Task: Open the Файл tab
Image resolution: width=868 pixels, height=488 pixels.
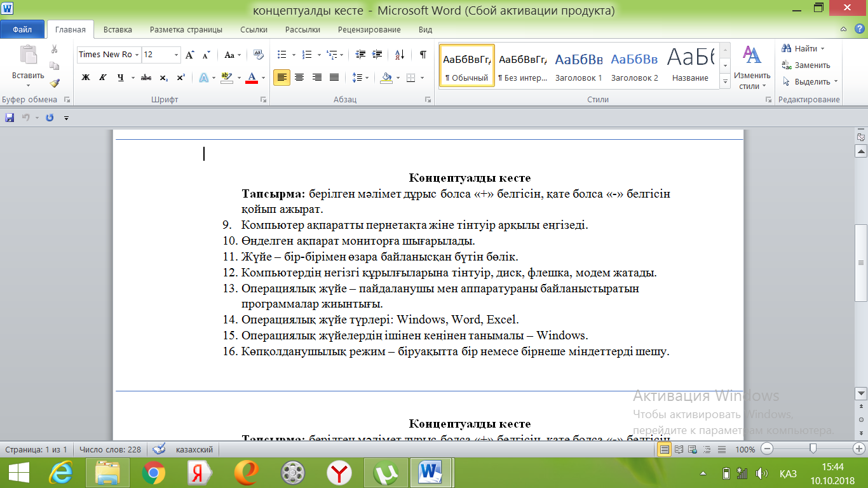Action: tap(22, 29)
